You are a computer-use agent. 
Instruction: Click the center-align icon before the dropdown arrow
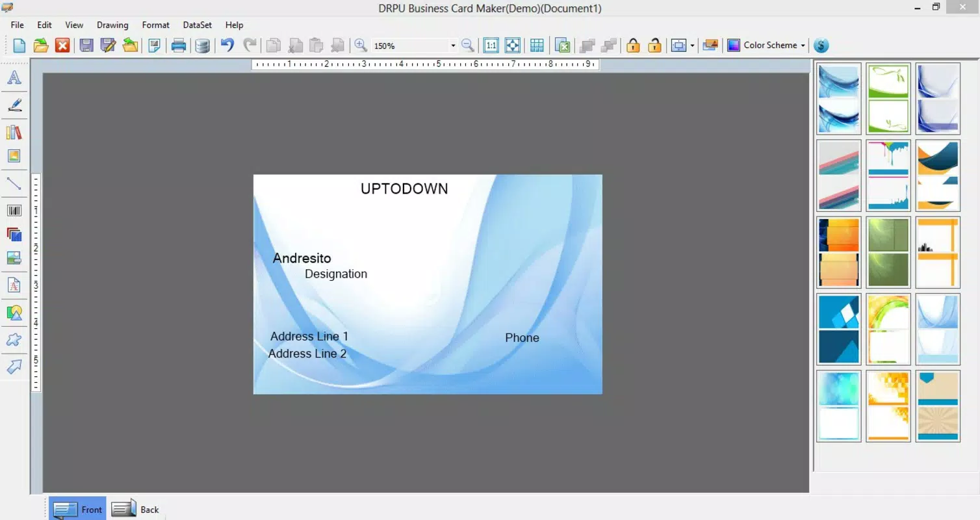point(679,45)
